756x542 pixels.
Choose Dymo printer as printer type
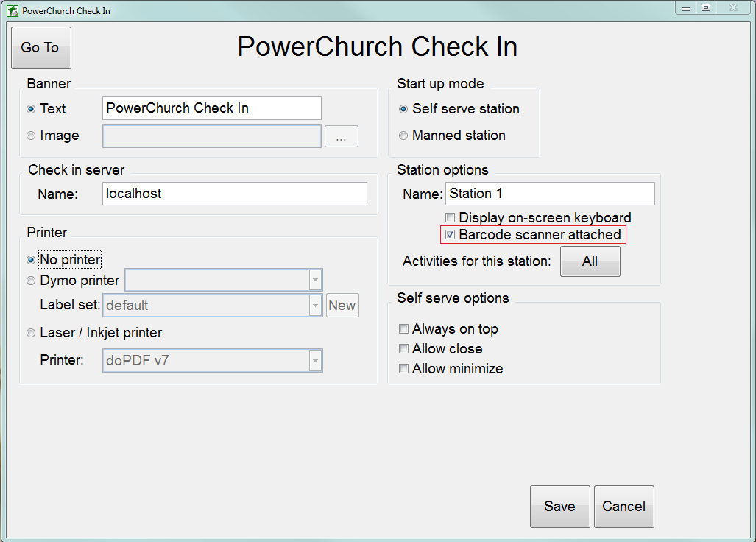click(30, 281)
